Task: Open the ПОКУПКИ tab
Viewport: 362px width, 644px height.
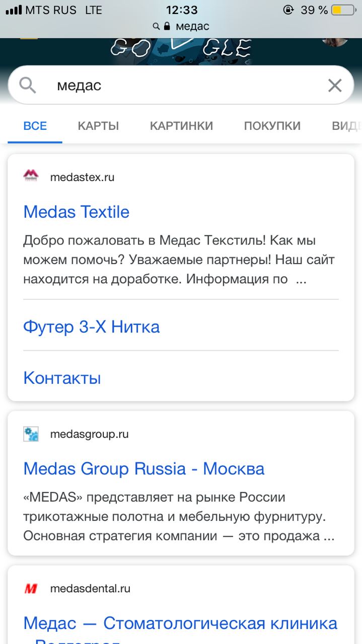Action: click(x=272, y=126)
